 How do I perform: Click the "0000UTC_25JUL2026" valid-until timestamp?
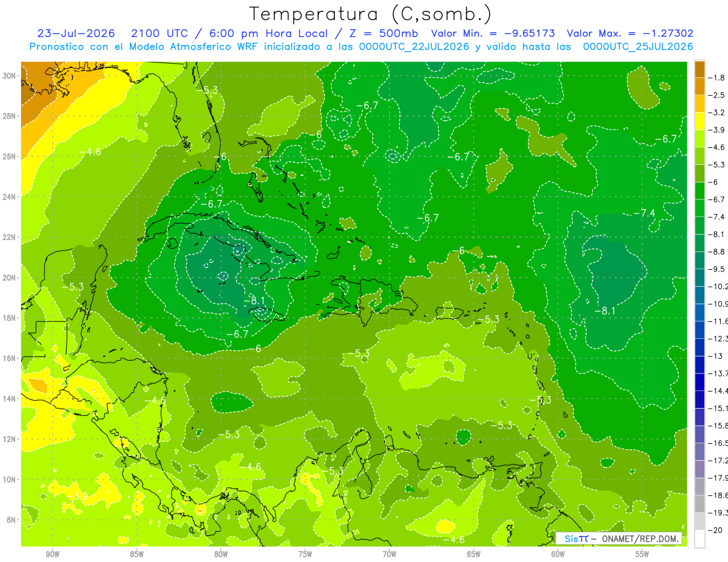click(638, 46)
